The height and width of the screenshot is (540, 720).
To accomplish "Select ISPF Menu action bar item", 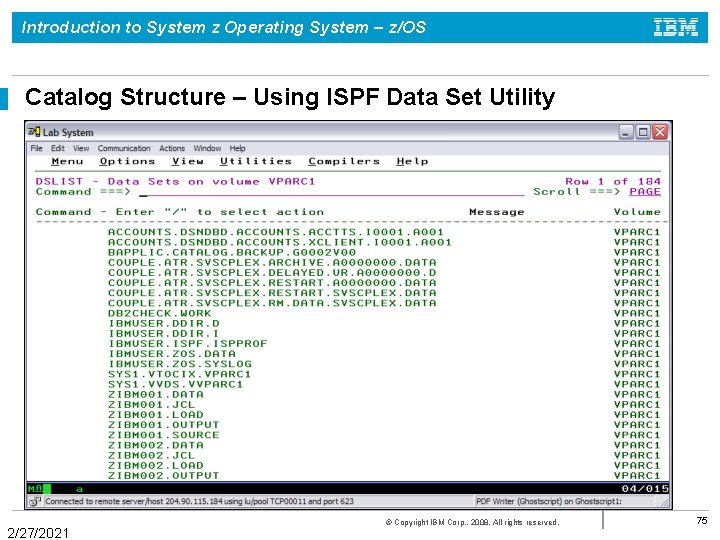I will pos(68,161).
